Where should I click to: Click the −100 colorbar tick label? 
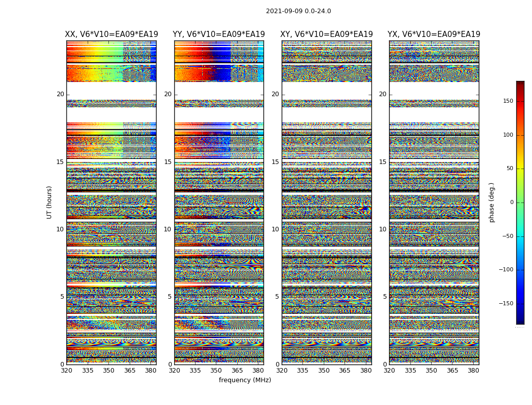click(506, 270)
